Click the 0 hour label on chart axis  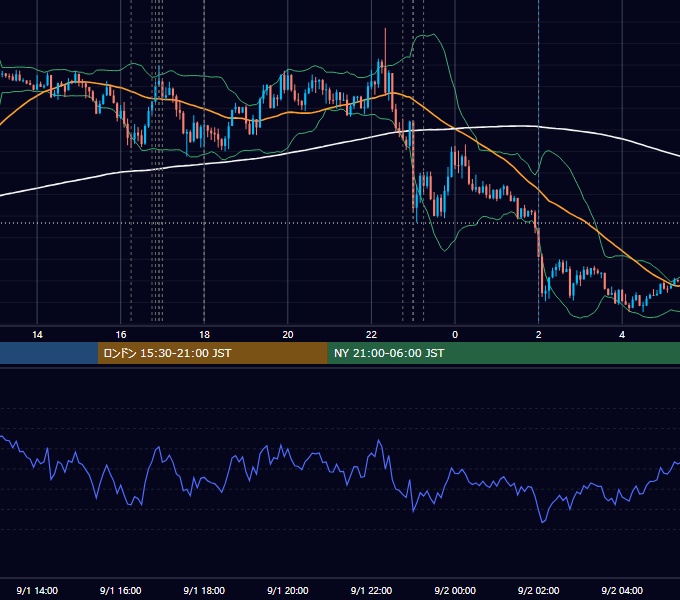tap(455, 335)
